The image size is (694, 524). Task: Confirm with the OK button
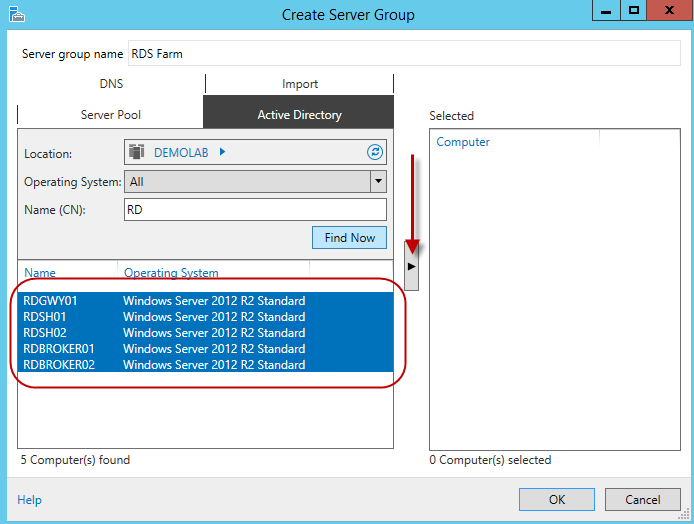pos(557,500)
